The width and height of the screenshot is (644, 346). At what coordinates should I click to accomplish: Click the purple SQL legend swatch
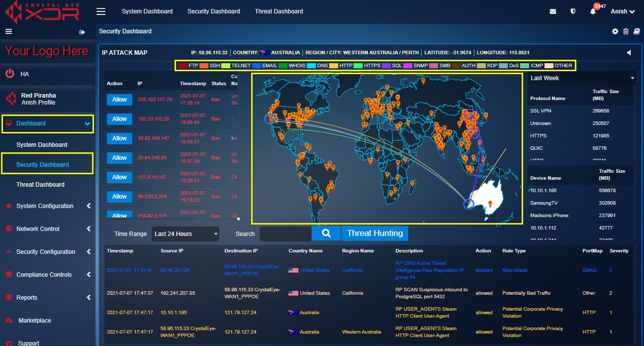pyautogui.click(x=386, y=66)
